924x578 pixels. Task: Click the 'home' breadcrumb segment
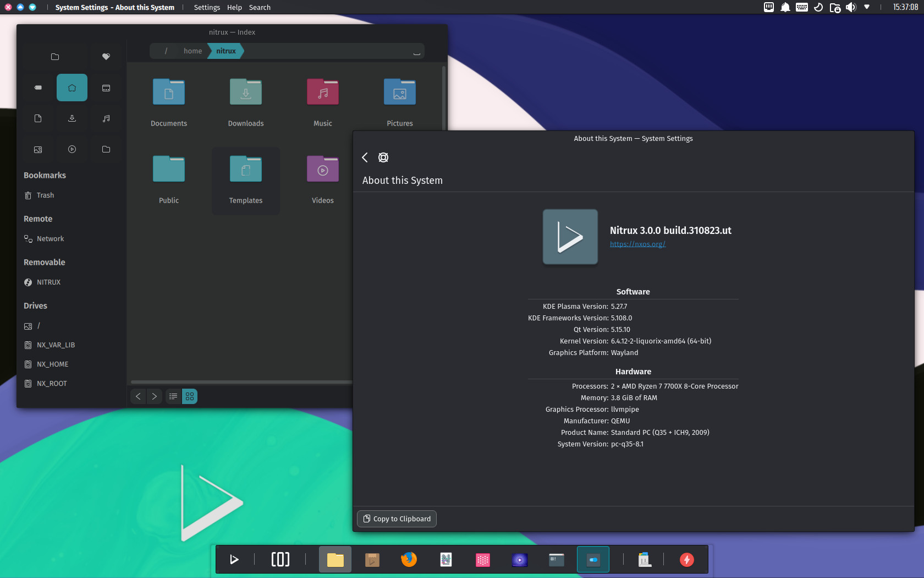pyautogui.click(x=193, y=51)
